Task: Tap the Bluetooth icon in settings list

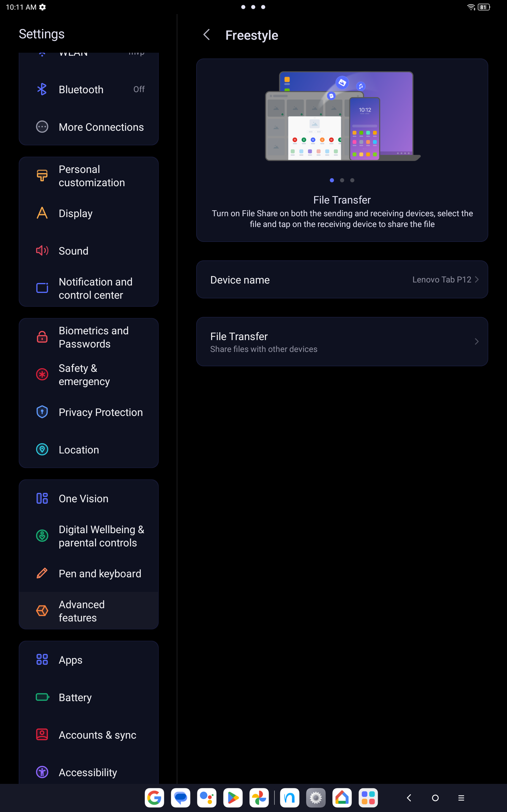Action: pyautogui.click(x=42, y=89)
